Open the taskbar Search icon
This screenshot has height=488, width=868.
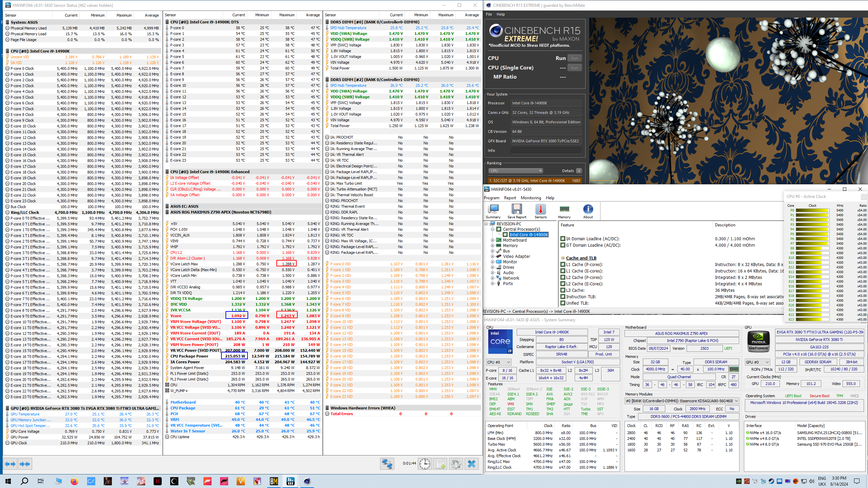click(24, 481)
